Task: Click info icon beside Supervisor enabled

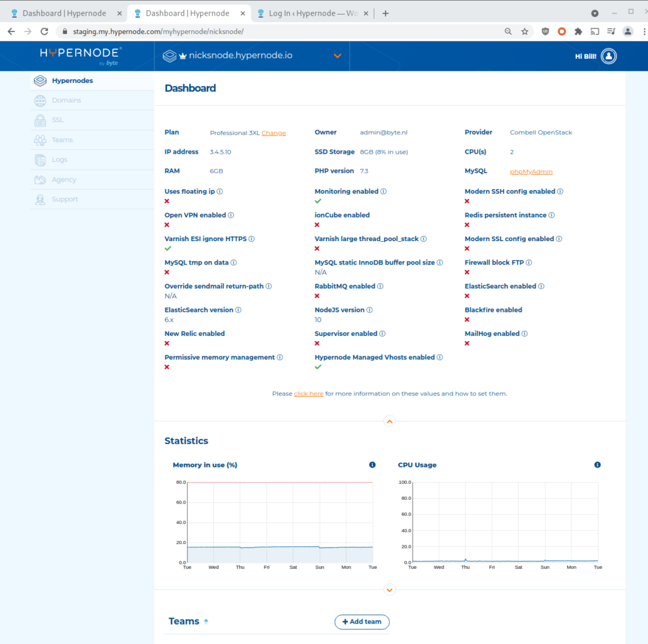Action: pos(382,334)
